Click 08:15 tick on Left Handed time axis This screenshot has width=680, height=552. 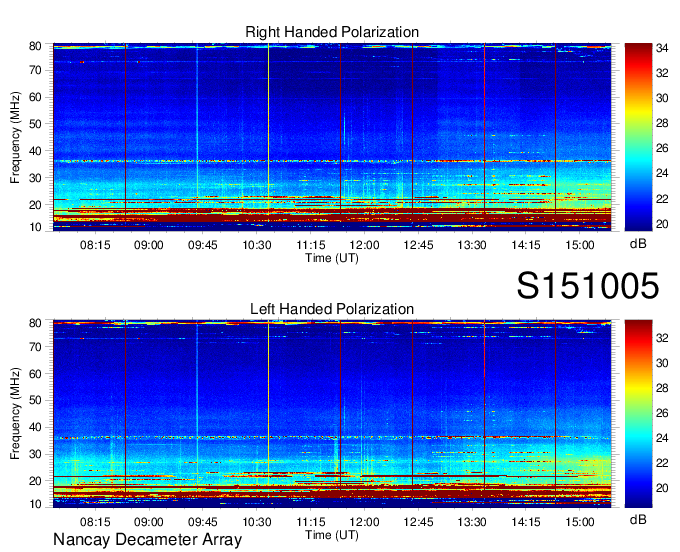(95, 522)
